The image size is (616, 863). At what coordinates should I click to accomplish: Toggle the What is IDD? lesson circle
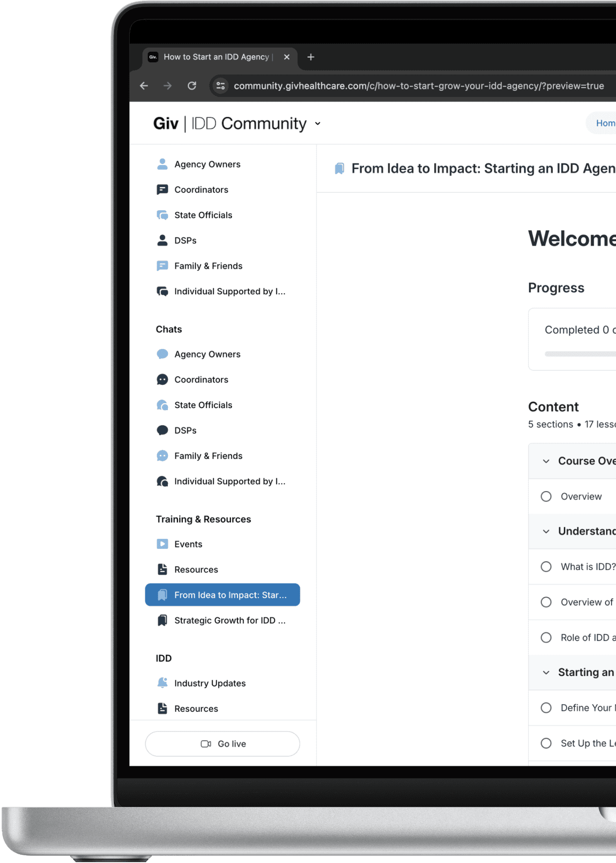[546, 567]
